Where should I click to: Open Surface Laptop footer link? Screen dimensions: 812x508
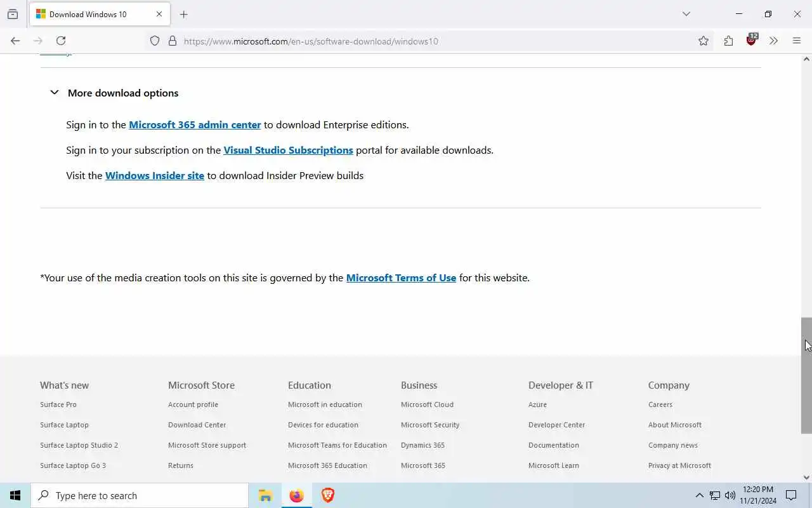click(64, 425)
